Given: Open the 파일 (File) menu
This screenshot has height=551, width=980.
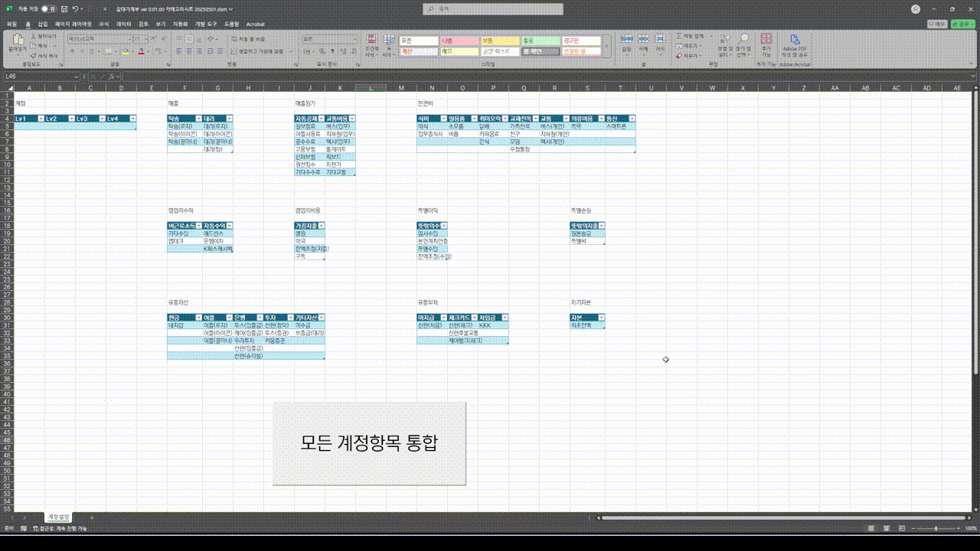Looking at the screenshot, I should (11, 24).
